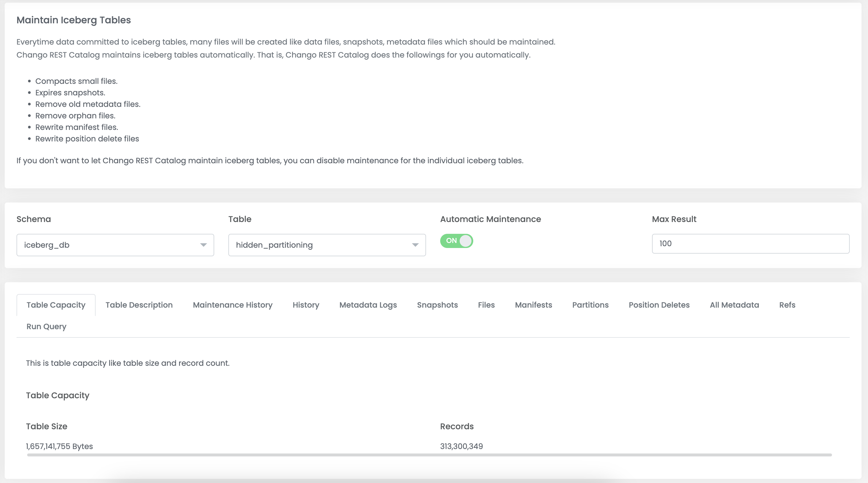Open the Maintenance History tab

pyautogui.click(x=232, y=305)
